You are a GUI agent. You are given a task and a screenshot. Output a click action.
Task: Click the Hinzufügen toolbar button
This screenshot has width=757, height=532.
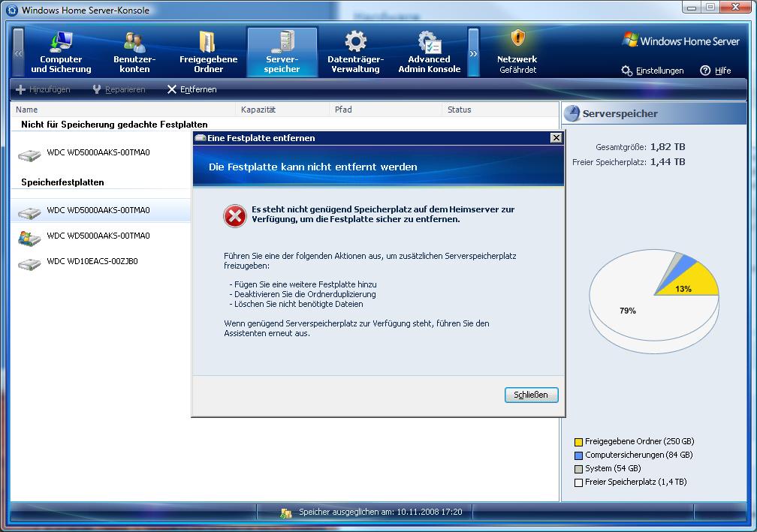click(43, 89)
